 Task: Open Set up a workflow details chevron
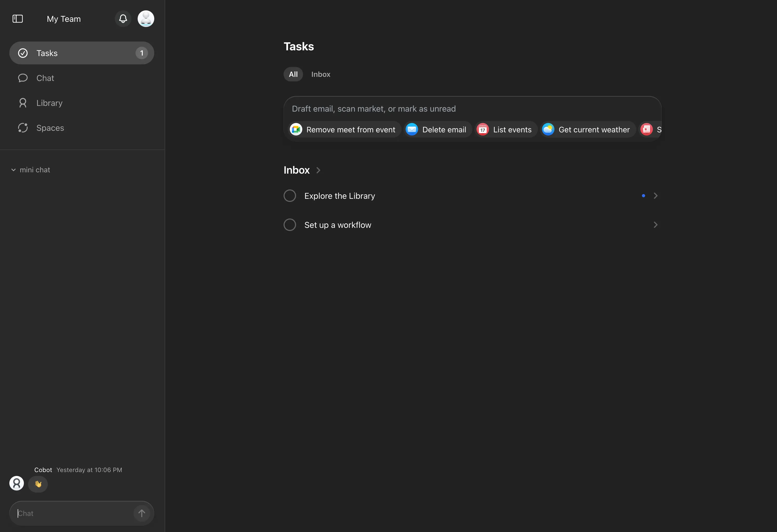pyautogui.click(x=655, y=225)
